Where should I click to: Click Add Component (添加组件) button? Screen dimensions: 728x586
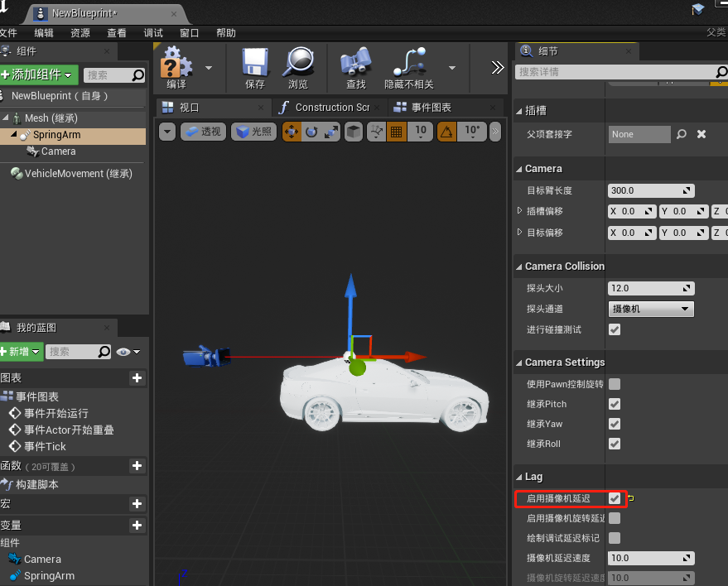pyautogui.click(x=39, y=74)
